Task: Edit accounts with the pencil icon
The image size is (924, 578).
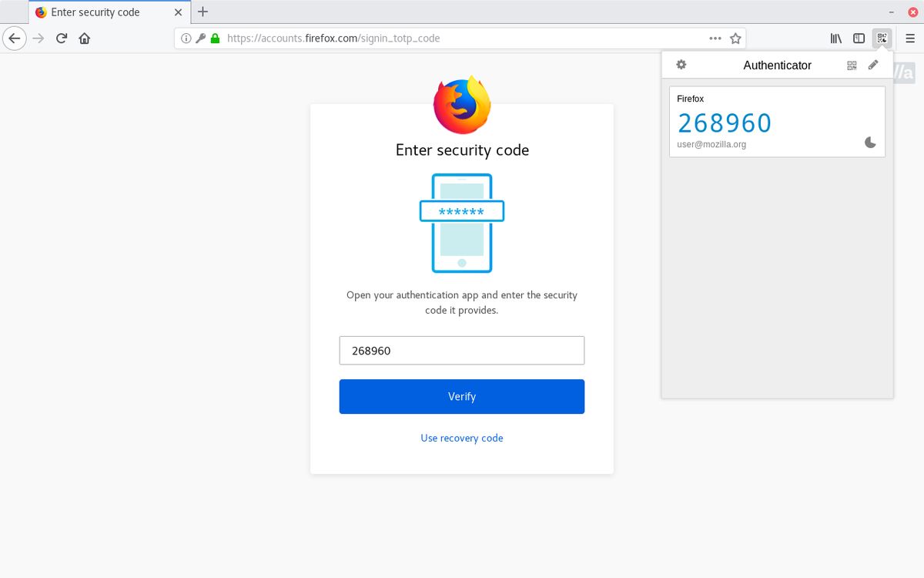Action: tap(872, 65)
